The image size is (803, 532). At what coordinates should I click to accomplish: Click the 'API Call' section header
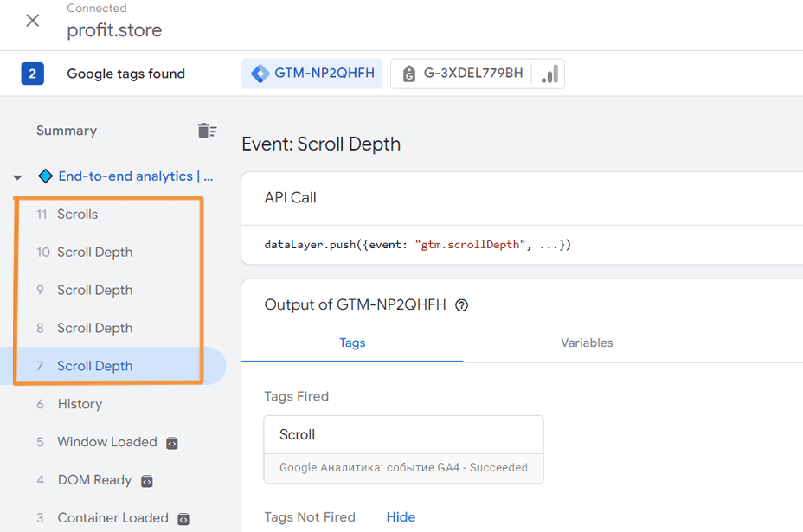point(291,197)
